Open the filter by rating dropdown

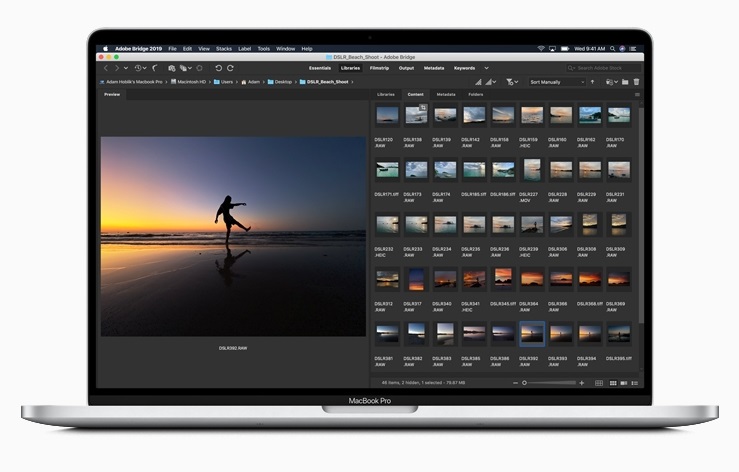tap(516, 82)
